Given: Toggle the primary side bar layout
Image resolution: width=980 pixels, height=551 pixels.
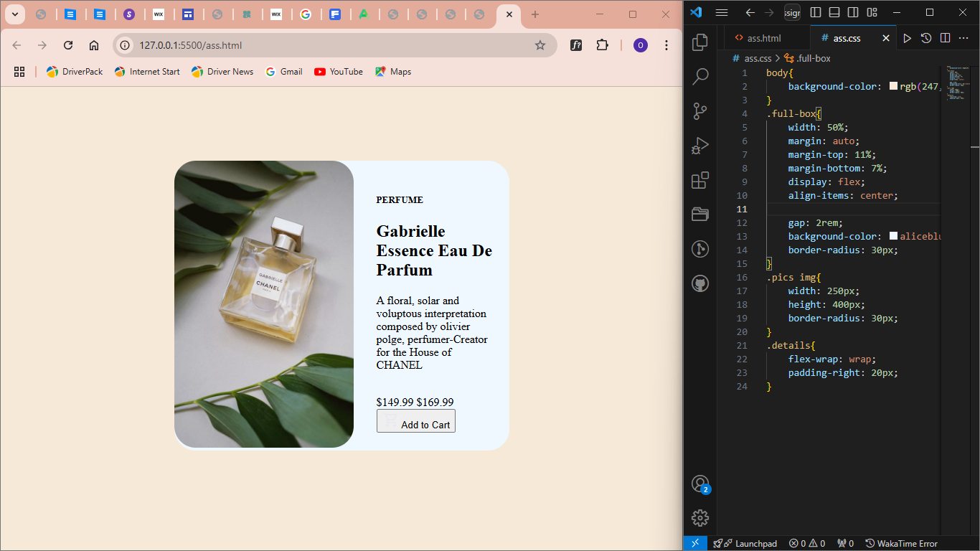Looking at the screenshot, I should pos(816,13).
